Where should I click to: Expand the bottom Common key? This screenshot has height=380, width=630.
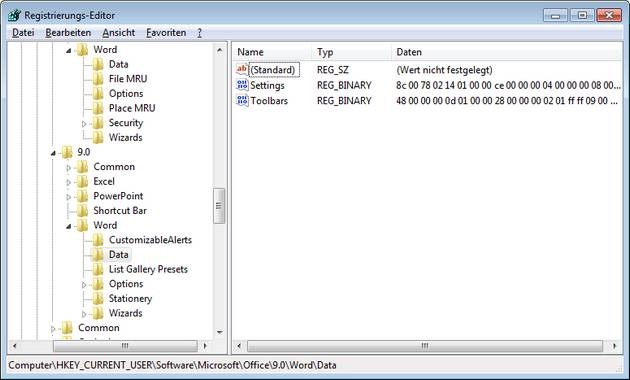click(53, 329)
